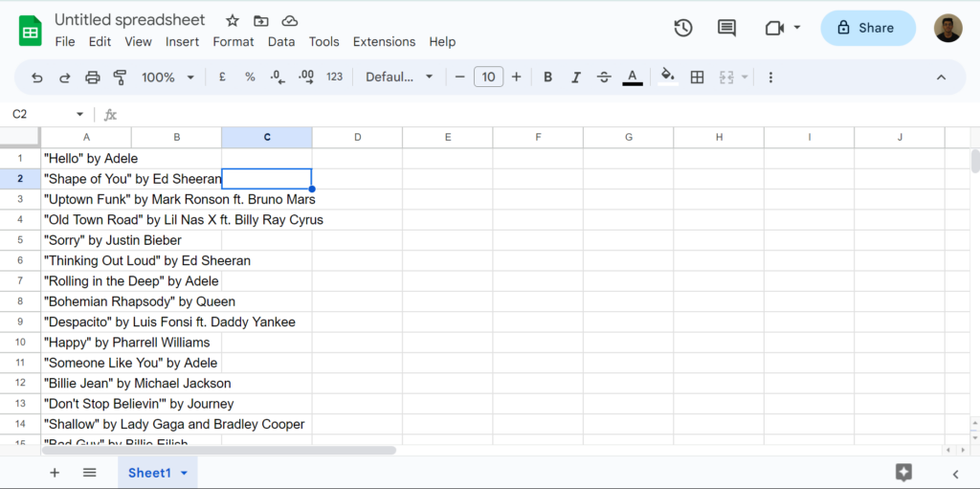Open the Format menu

pyautogui.click(x=234, y=42)
